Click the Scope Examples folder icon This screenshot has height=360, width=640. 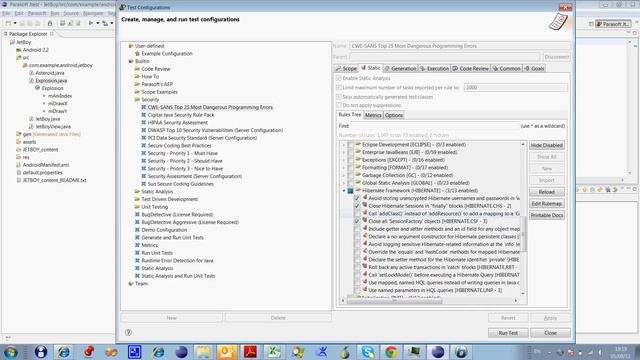(x=137, y=92)
